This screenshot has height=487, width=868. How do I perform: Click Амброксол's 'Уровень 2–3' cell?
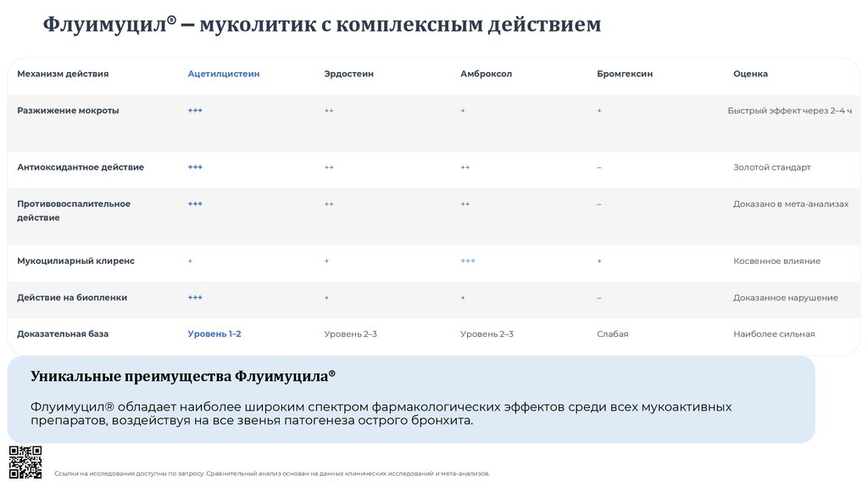click(487, 333)
